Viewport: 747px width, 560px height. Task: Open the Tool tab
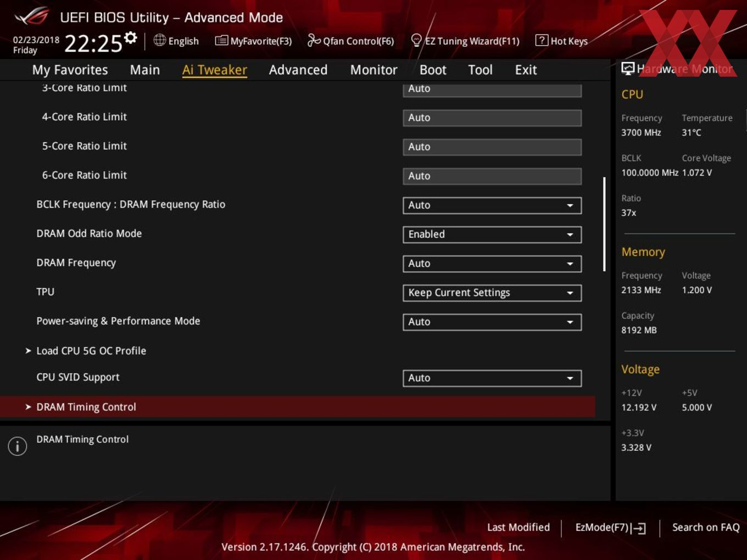tap(481, 70)
